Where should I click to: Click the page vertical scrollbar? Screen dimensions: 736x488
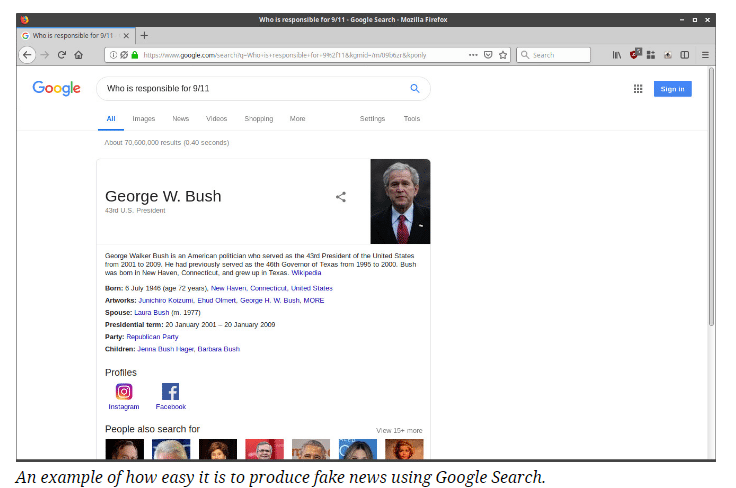point(712,197)
